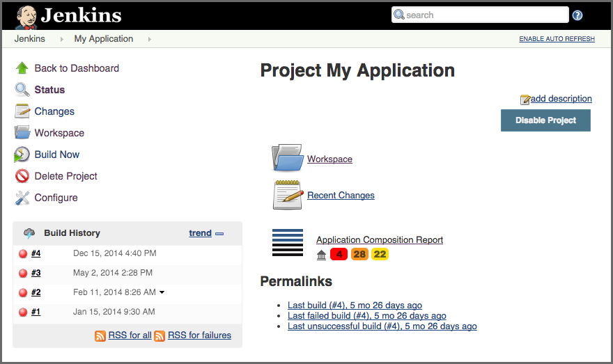613x364 pixels.
Task: Click the Configure tools icon
Action: (x=22, y=198)
